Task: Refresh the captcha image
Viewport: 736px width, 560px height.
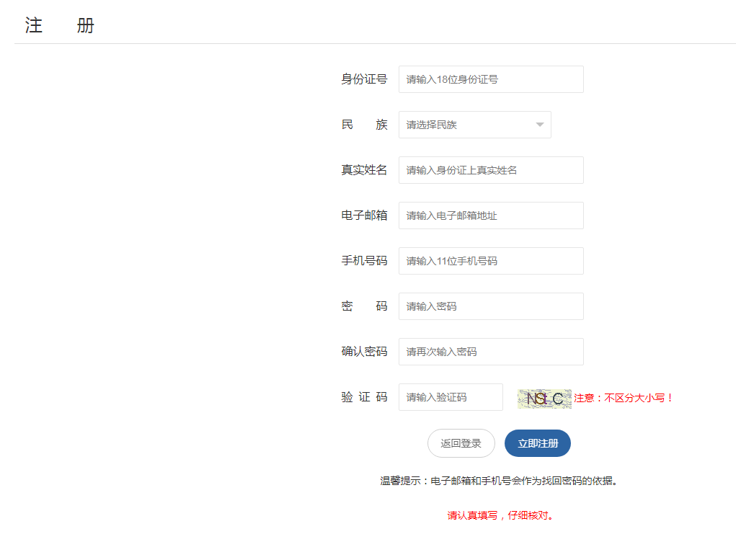Action: point(544,399)
